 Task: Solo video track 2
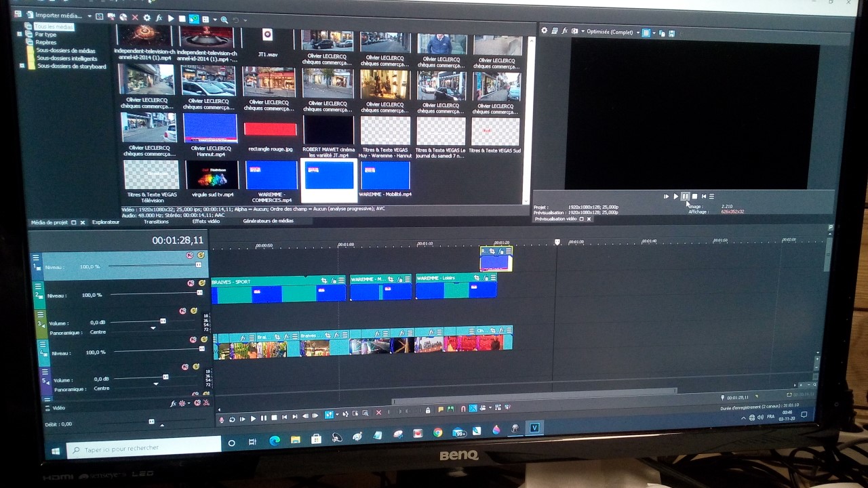[201, 283]
